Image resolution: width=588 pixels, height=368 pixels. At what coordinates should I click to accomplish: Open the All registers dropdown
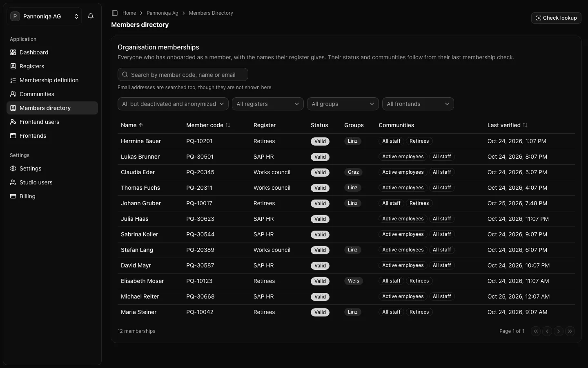pos(268,104)
